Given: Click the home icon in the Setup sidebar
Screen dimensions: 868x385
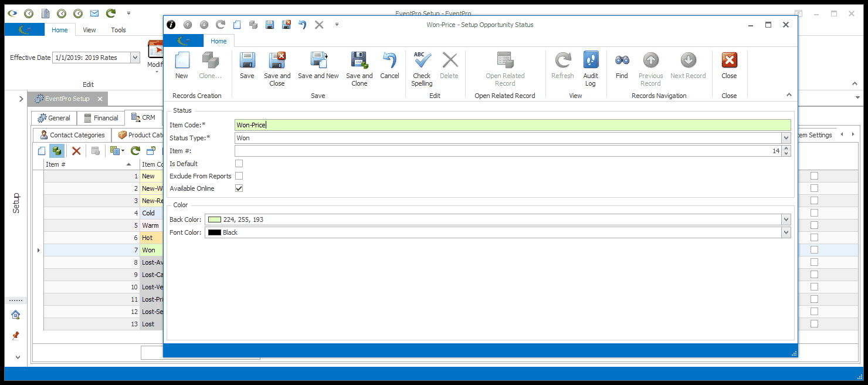Looking at the screenshot, I should pyautogui.click(x=16, y=315).
